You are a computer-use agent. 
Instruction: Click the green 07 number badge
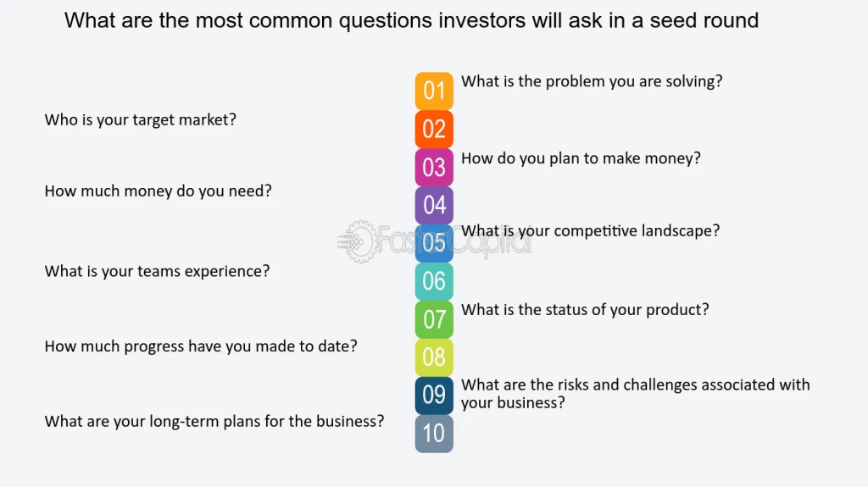coord(434,319)
